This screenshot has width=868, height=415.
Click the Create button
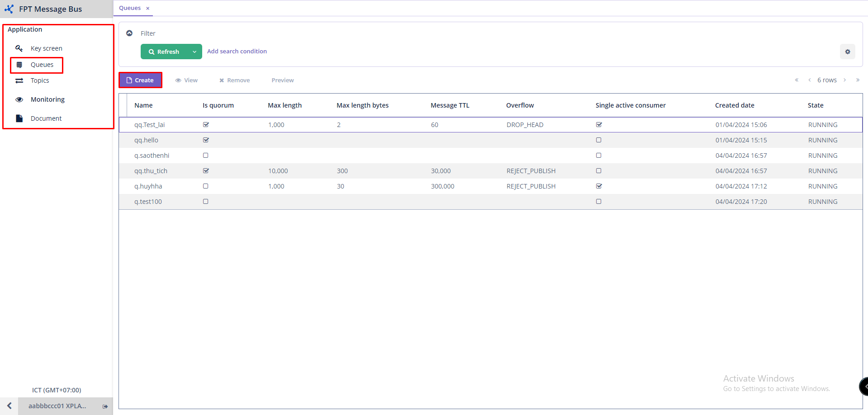tap(140, 80)
